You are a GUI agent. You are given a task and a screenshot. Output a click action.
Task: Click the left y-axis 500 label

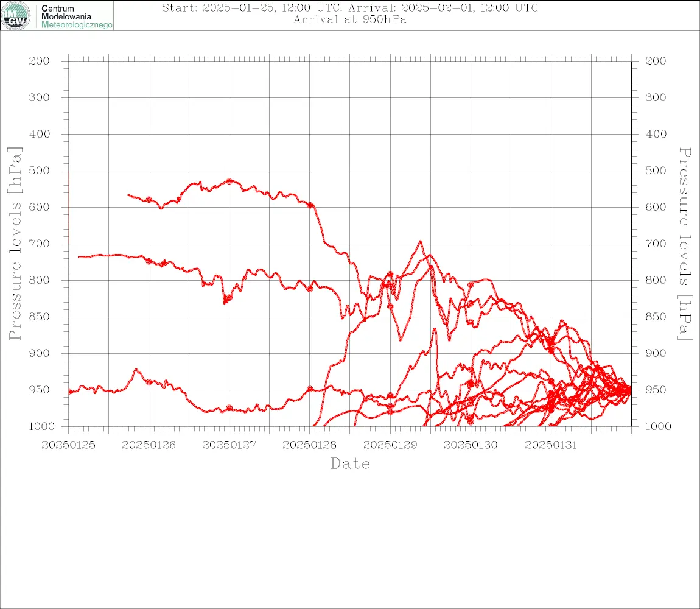pyautogui.click(x=40, y=171)
